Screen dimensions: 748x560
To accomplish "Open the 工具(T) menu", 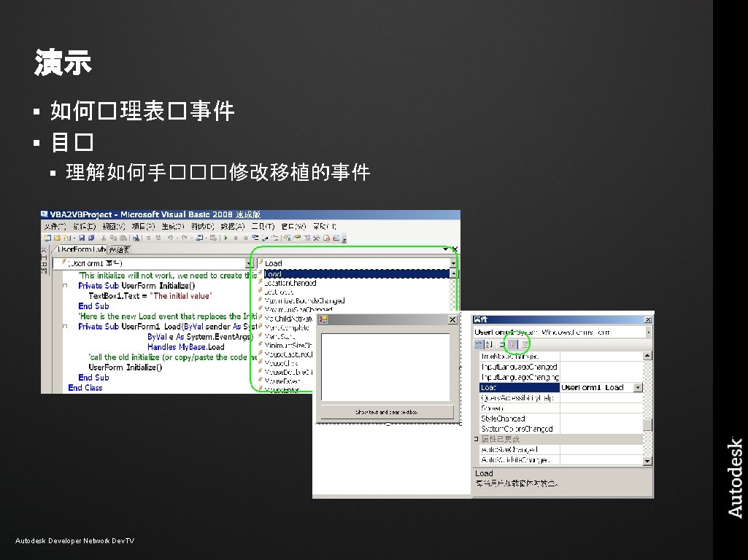I will 263,226.
